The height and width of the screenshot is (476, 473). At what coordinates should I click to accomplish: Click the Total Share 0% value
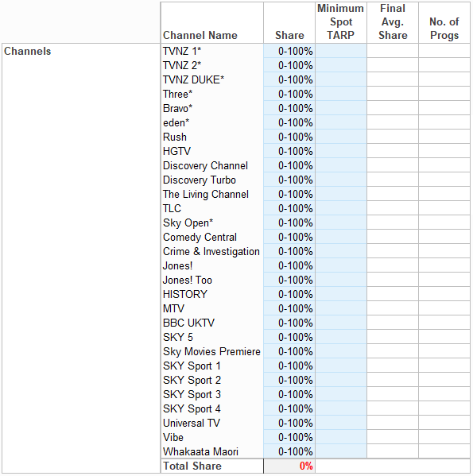pos(289,466)
